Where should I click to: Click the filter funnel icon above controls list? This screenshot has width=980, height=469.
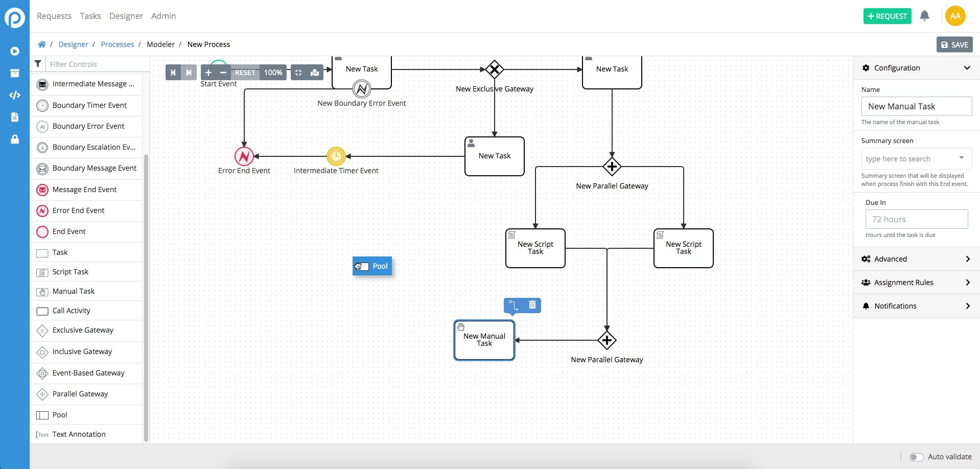[37, 64]
